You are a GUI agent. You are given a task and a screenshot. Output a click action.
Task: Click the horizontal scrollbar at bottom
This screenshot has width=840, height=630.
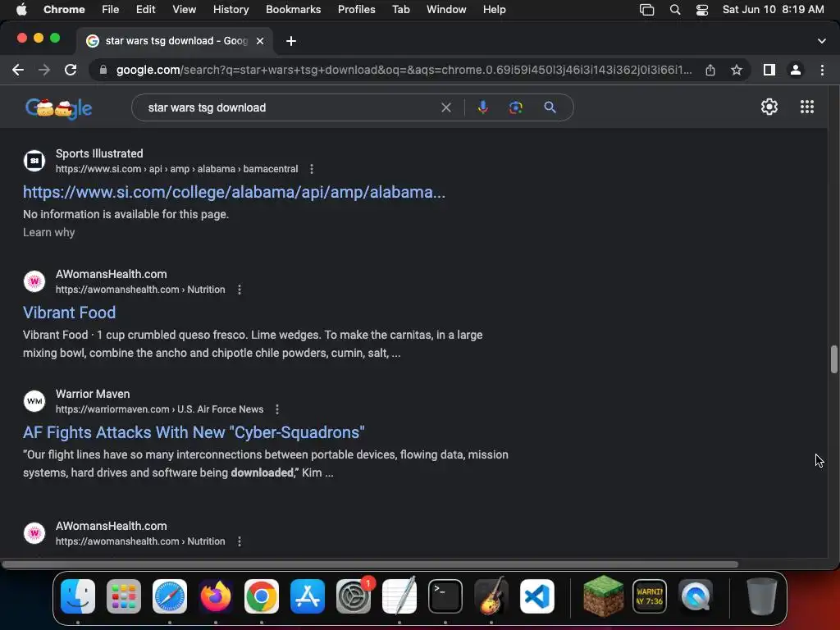pos(370,564)
